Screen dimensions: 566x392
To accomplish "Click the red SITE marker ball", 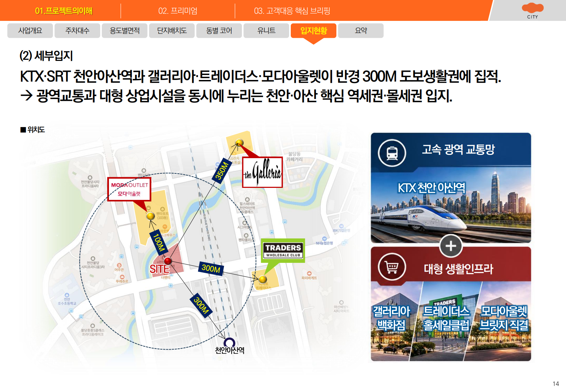I will (168, 261).
